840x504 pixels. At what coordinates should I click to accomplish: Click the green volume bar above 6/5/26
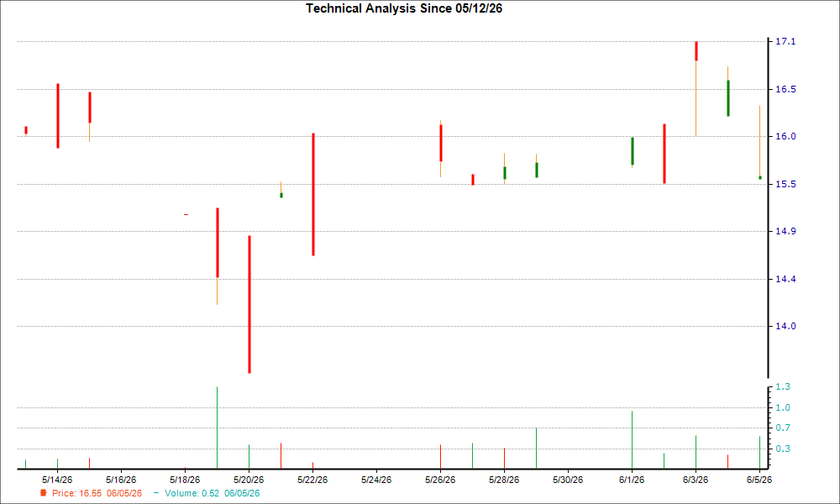click(759, 453)
